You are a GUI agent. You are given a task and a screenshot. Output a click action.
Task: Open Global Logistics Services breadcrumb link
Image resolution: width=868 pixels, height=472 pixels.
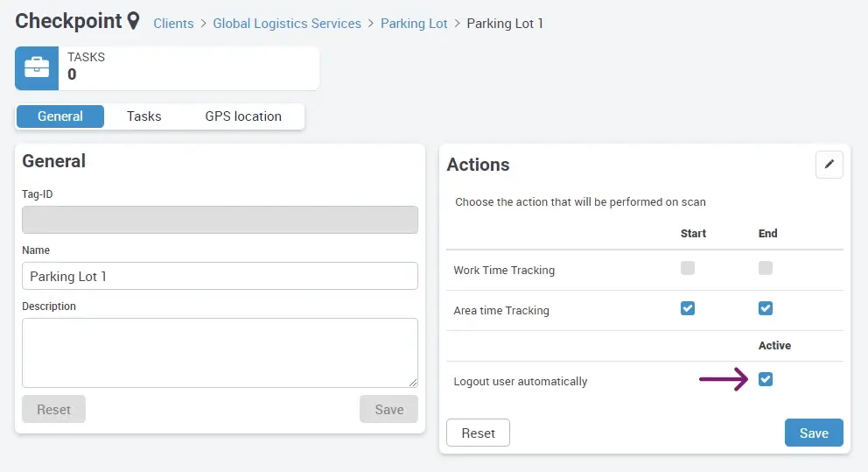(287, 24)
